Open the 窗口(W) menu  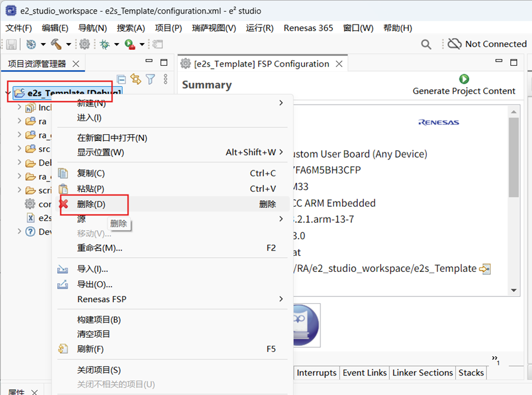pyautogui.click(x=358, y=28)
